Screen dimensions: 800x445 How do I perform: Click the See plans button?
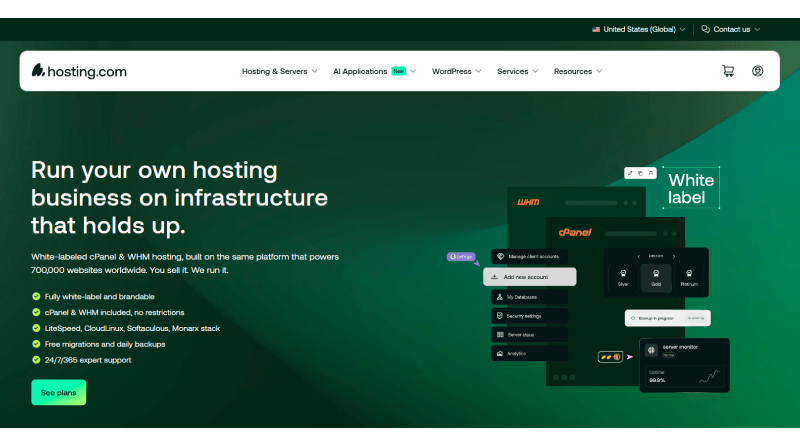click(x=59, y=392)
